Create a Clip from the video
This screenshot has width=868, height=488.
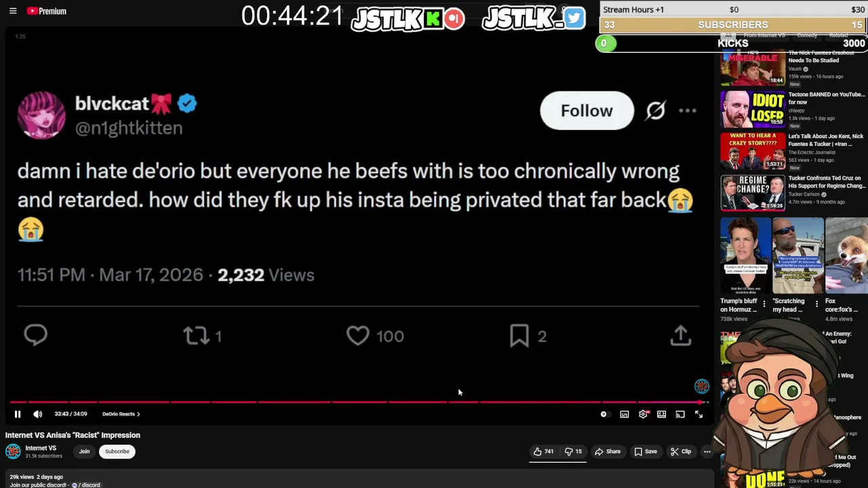coord(680,451)
